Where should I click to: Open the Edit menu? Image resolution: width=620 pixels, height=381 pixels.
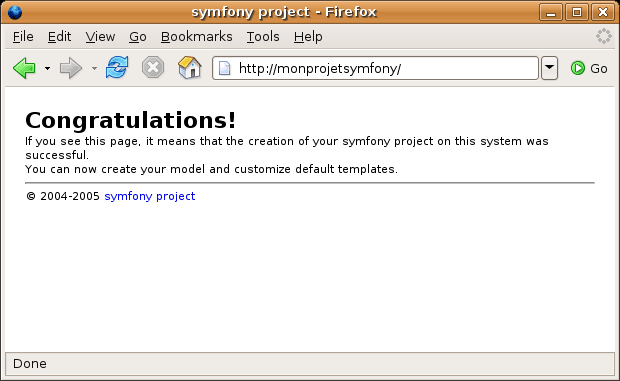pyautogui.click(x=59, y=37)
